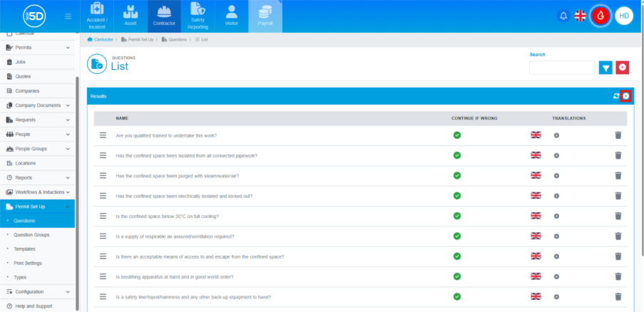This screenshot has height=312, width=644.
Task: Open Question Groups in sidebar
Action: click(31, 234)
